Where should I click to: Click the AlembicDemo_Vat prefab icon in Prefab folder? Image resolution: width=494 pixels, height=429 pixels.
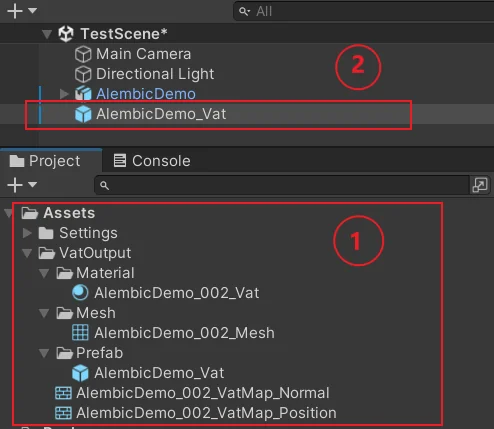[x=80, y=373]
